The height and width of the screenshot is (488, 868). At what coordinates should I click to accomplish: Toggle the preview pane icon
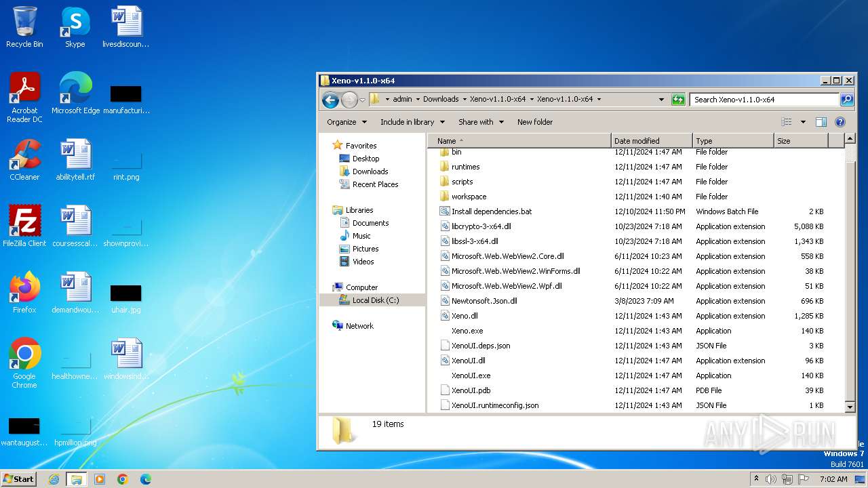pos(821,122)
